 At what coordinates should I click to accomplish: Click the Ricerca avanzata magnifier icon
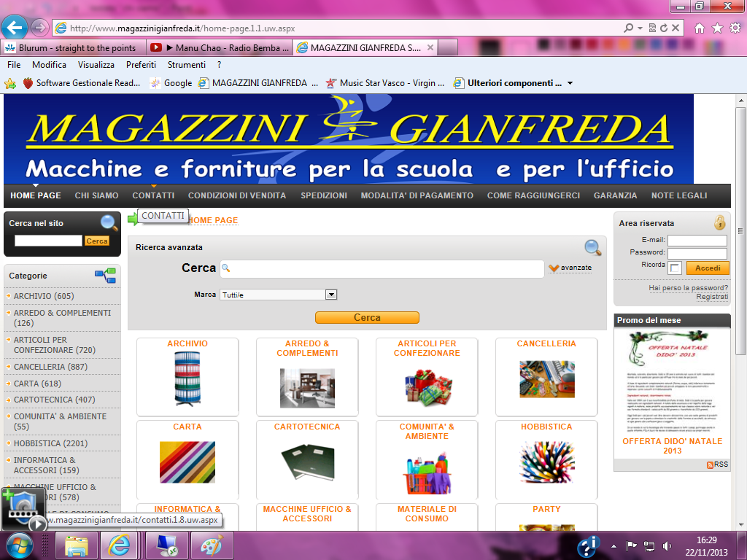point(592,247)
